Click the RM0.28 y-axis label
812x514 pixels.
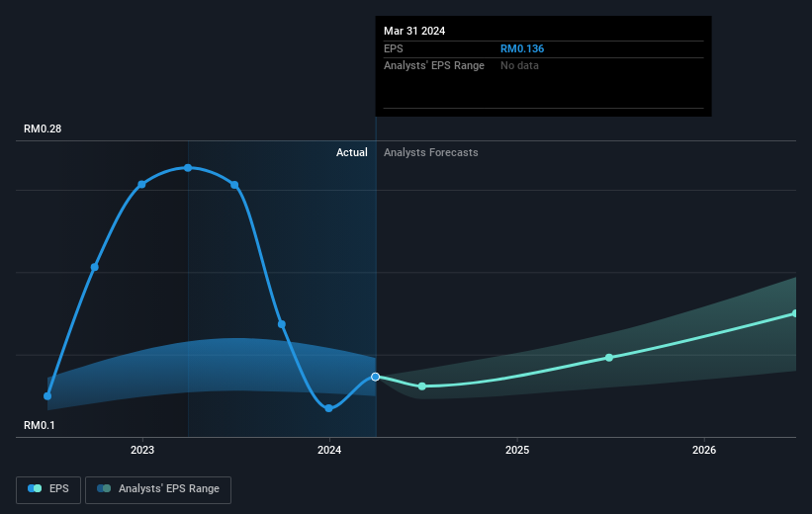[x=43, y=128]
